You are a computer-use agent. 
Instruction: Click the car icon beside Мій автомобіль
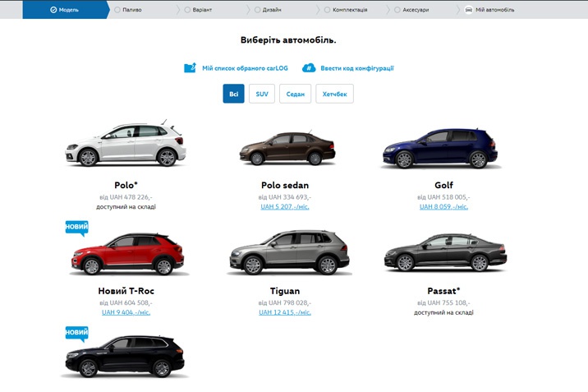tap(468, 10)
